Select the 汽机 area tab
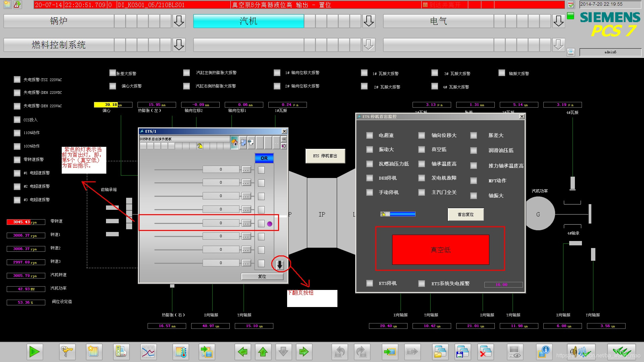Viewport: 644px width, 362px height. click(248, 21)
